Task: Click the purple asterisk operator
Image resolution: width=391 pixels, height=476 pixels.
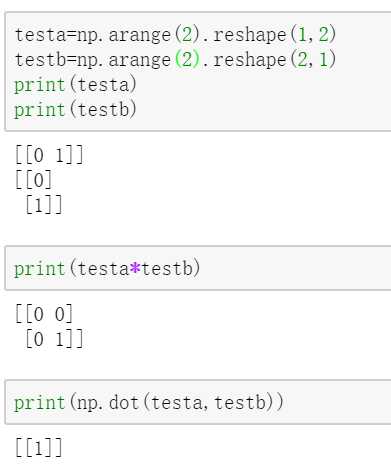Action: tap(135, 268)
